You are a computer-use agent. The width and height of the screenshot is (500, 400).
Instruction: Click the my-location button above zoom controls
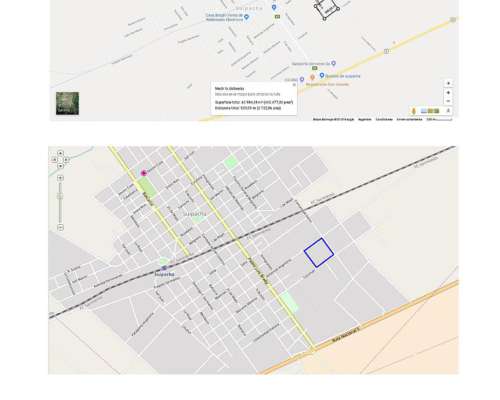[x=449, y=83]
